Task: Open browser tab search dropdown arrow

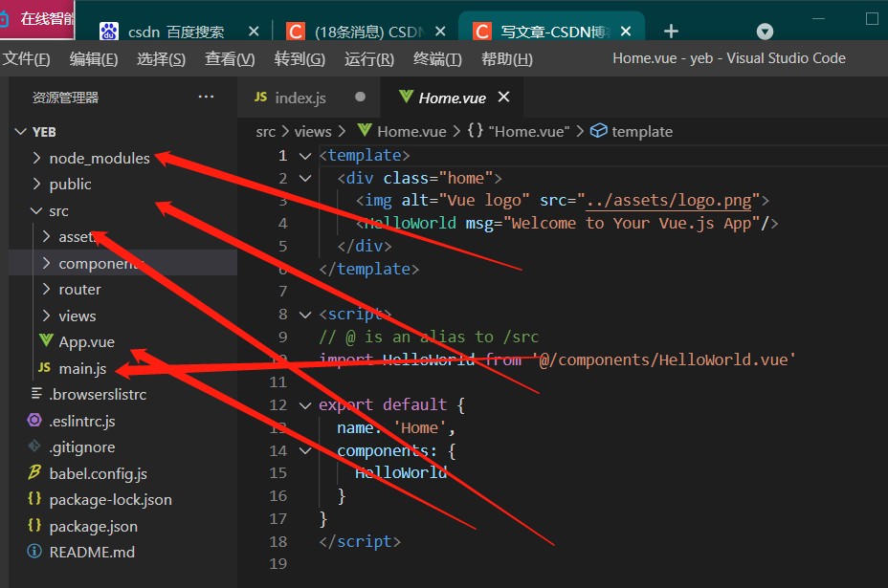Action: tap(766, 32)
